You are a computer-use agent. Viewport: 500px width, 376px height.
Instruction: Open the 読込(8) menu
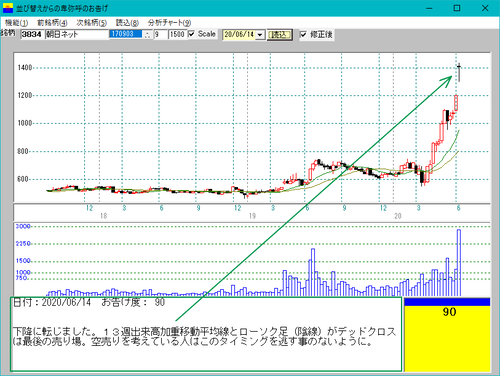(x=127, y=23)
